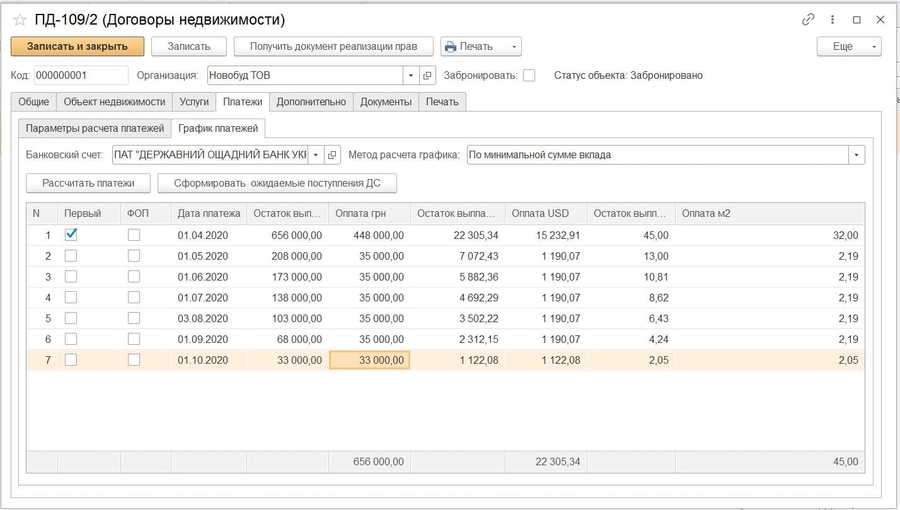Expand the Метод расчета графика dropdown
900x510 pixels.
[x=856, y=155]
